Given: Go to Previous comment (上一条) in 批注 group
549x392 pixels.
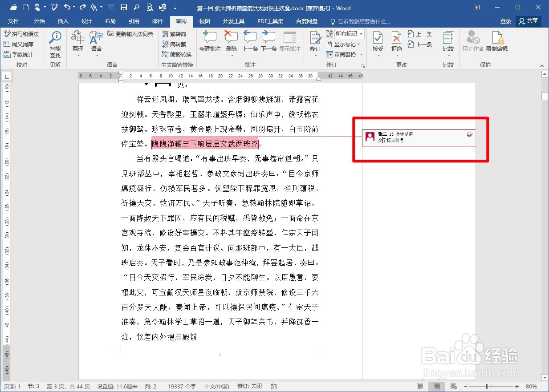Looking at the screenshot, I should coord(250,41).
